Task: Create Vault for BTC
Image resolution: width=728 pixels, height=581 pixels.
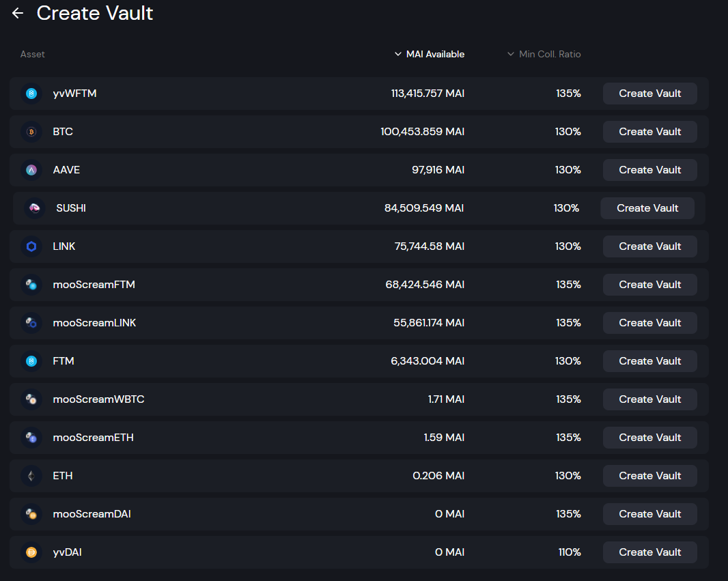Action: click(649, 132)
